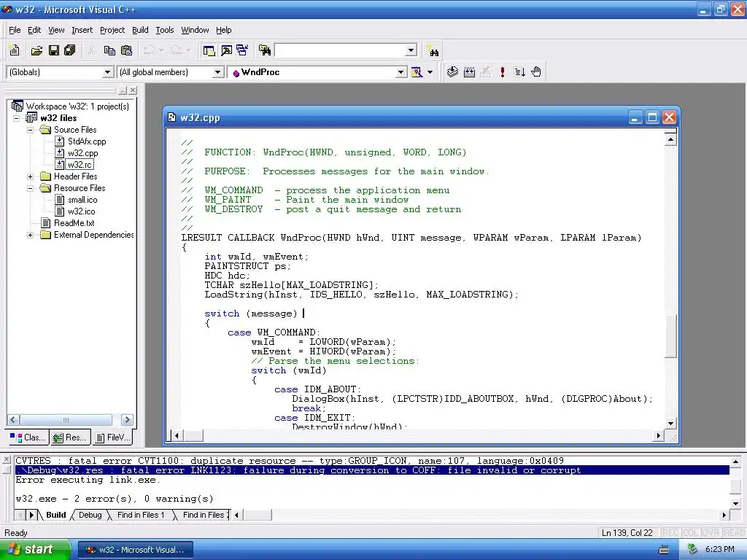747x560 pixels.
Task: Click the Paste toolbar icon
Action: 126,50
